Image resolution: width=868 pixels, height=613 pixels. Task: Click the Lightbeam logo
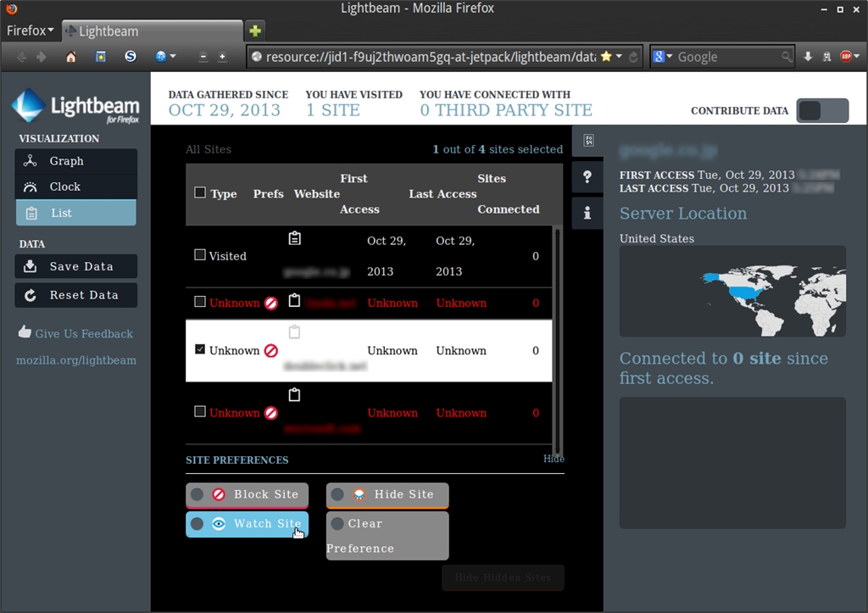point(75,105)
